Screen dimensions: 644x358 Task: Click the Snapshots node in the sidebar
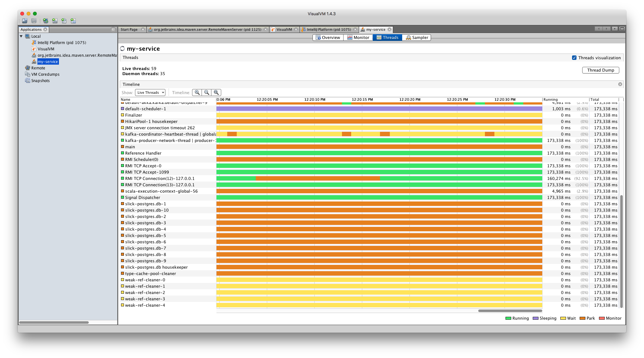coord(40,81)
